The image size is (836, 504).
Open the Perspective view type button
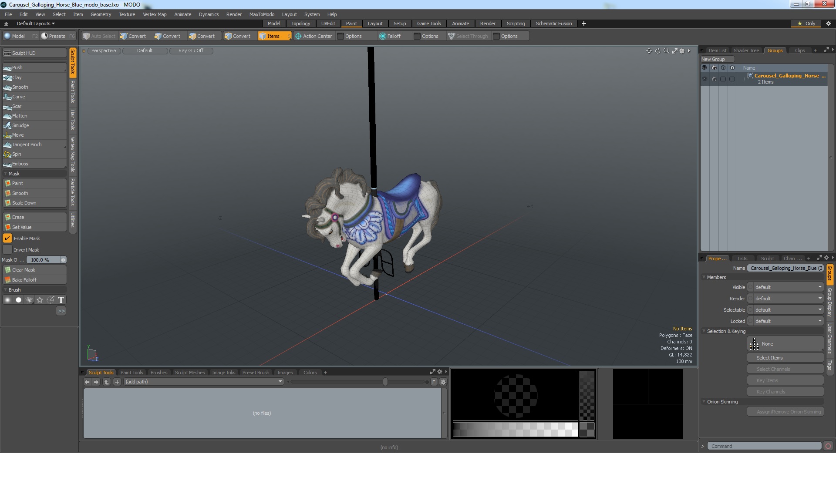pos(104,51)
